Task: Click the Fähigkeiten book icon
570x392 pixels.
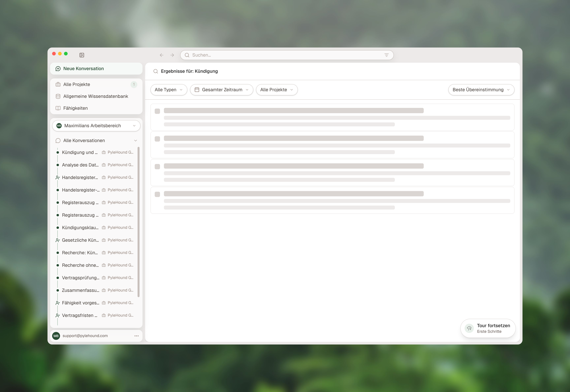Action: pyautogui.click(x=58, y=108)
